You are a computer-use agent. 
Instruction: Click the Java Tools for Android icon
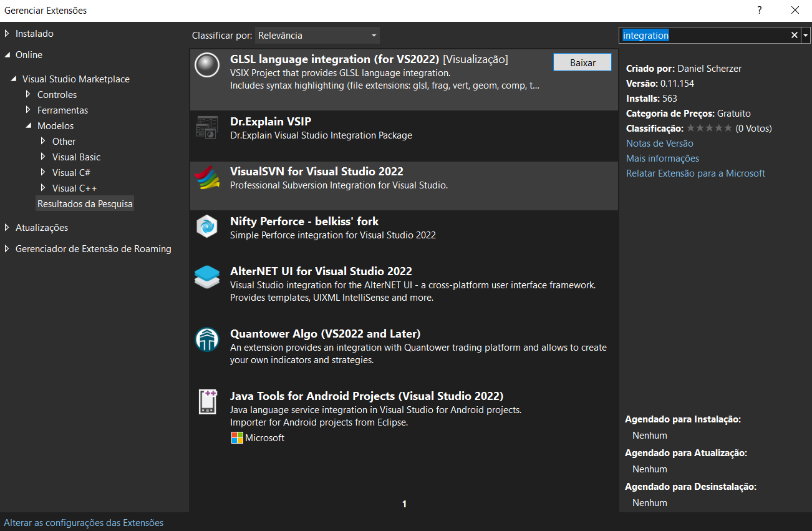coord(207,402)
